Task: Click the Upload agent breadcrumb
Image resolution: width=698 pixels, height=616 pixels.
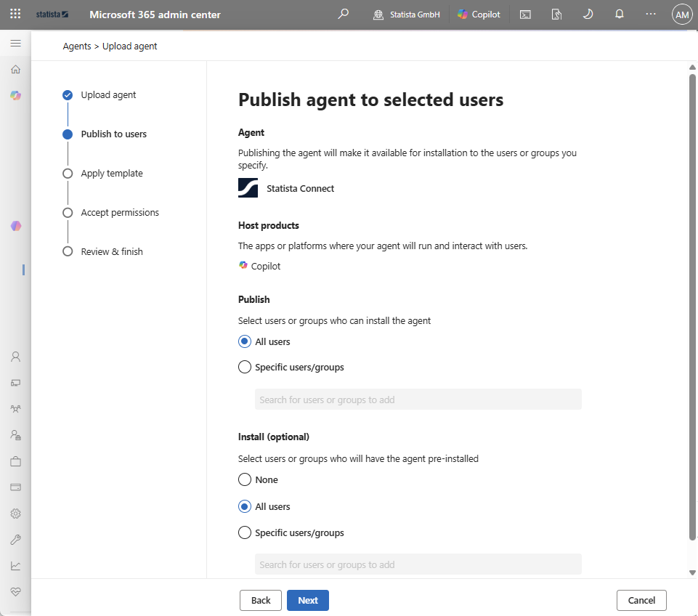Action: (x=129, y=46)
